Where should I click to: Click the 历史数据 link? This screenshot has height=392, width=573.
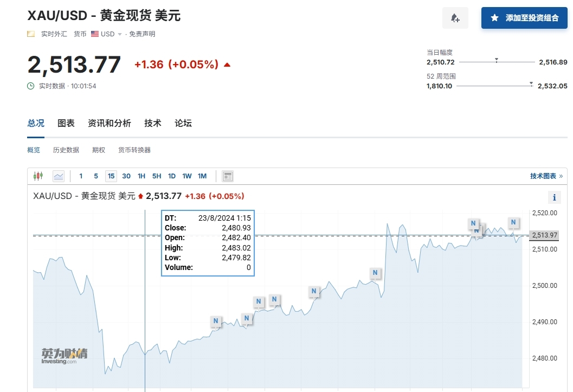click(66, 150)
